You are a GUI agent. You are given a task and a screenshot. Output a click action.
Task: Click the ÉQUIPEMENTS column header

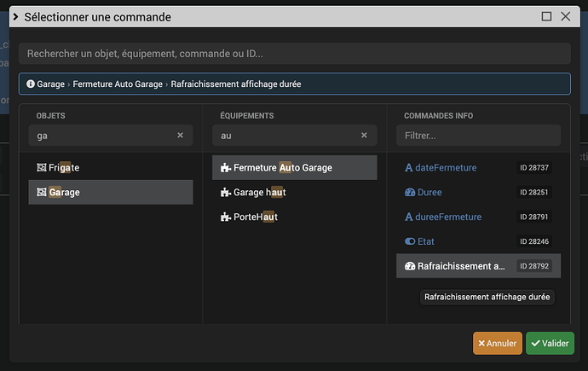(247, 115)
